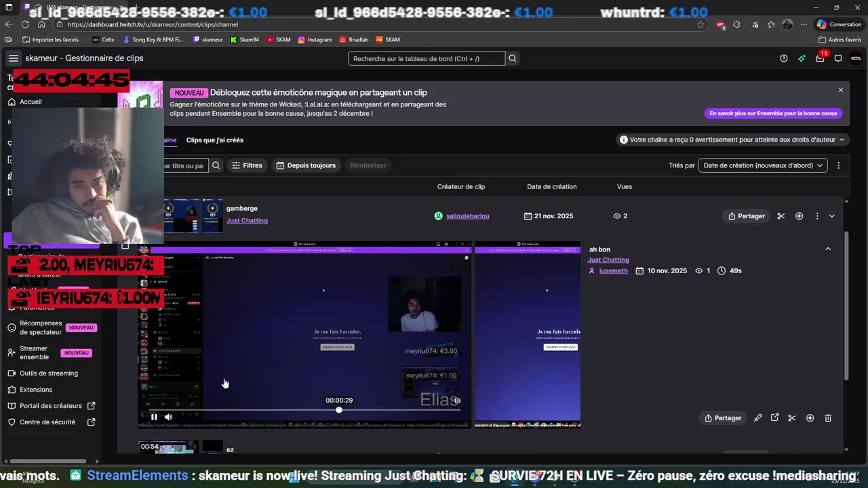Go to the browser home page icon
This screenshot has width=868, height=488.
(41, 24)
